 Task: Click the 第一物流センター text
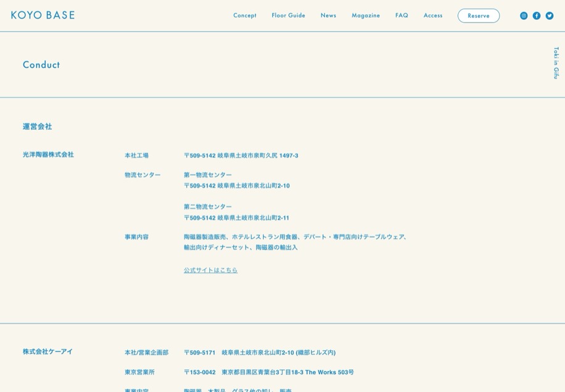208,175
